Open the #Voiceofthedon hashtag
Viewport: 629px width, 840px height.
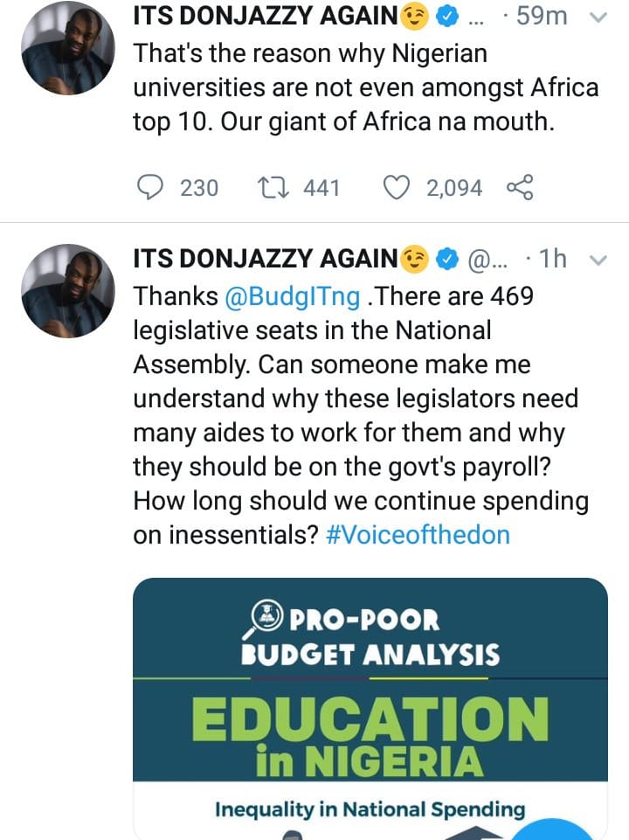(417, 535)
